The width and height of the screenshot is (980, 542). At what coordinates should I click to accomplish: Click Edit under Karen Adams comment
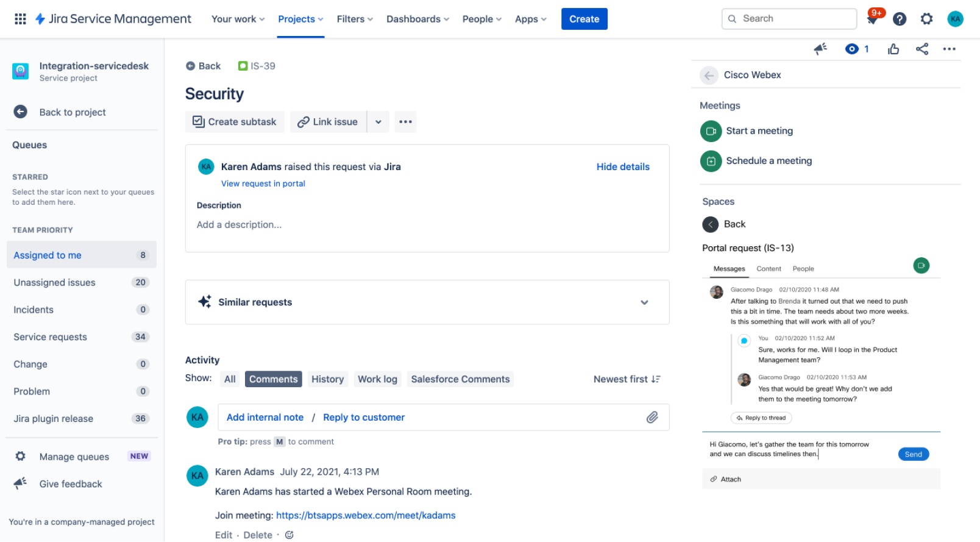tap(224, 535)
